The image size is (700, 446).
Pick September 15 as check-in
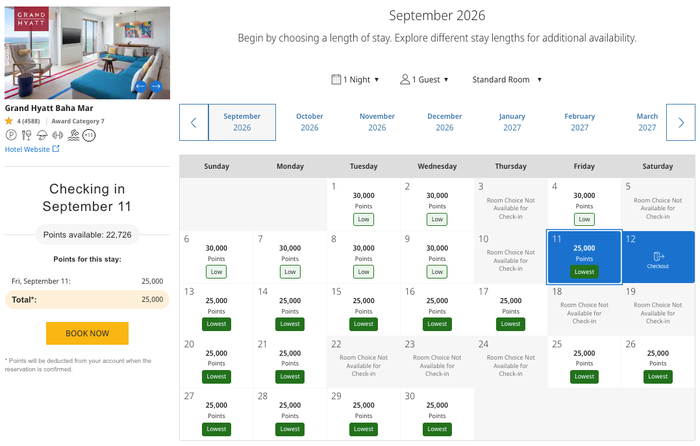click(x=363, y=309)
